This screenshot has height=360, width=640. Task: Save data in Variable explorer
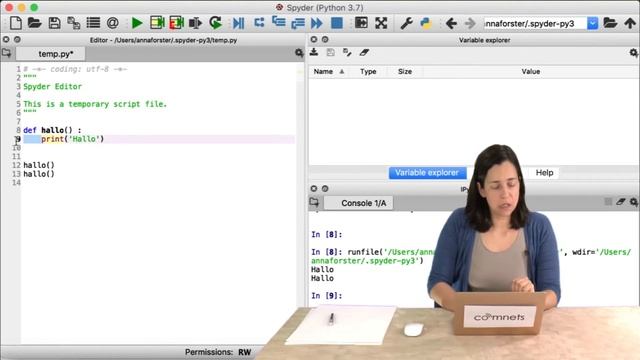331,52
